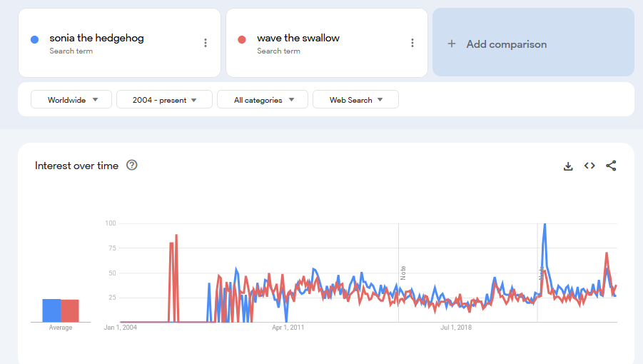Click the Jan 1, 2004 axis label
The width and height of the screenshot is (643, 364).
click(x=120, y=328)
